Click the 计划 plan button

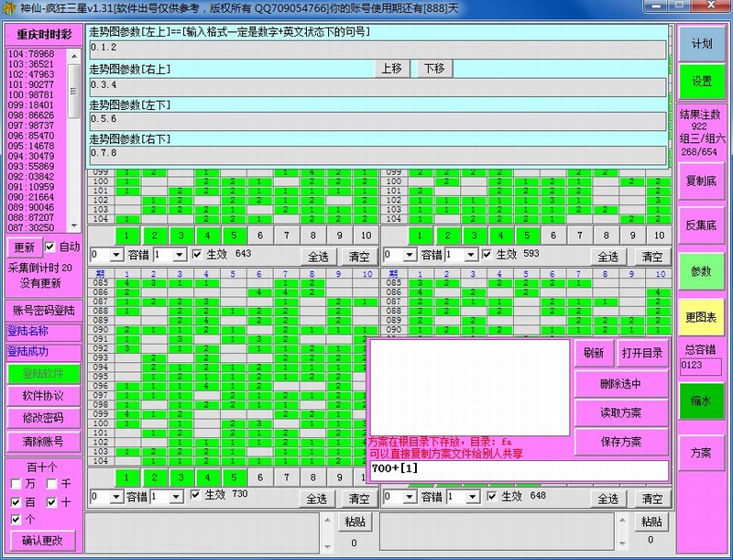click(702, 44)
